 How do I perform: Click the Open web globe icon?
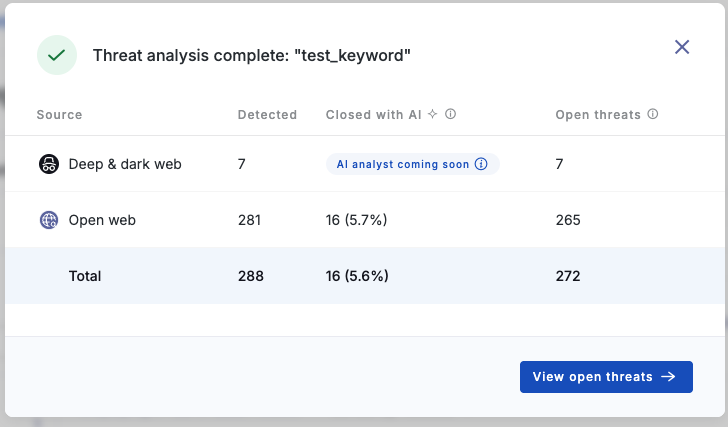click(49, 220)
